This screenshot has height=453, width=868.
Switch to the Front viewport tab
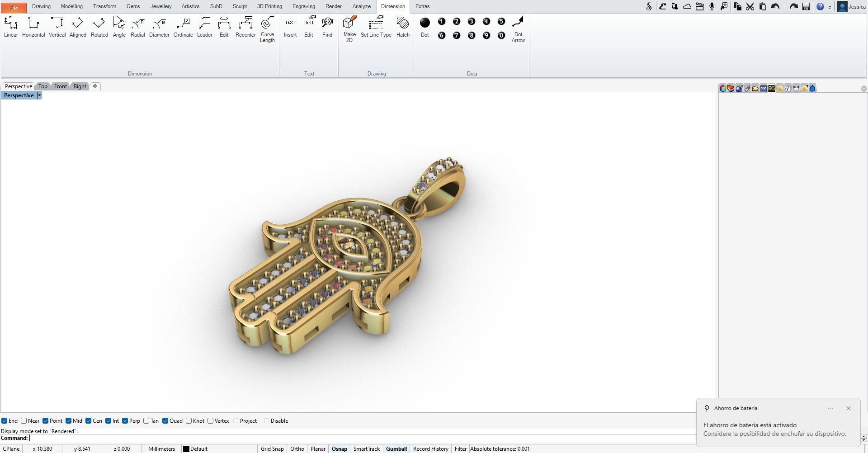coord(61,86)
